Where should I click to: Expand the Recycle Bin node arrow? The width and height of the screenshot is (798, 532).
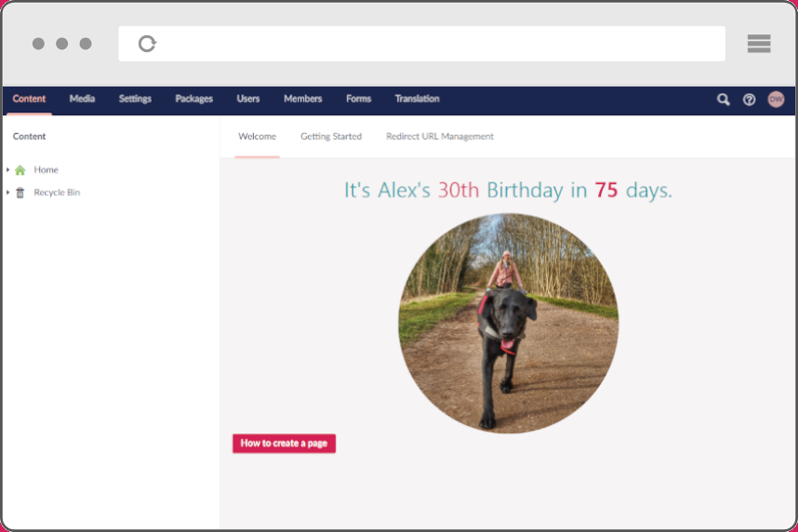click(8, 193)
